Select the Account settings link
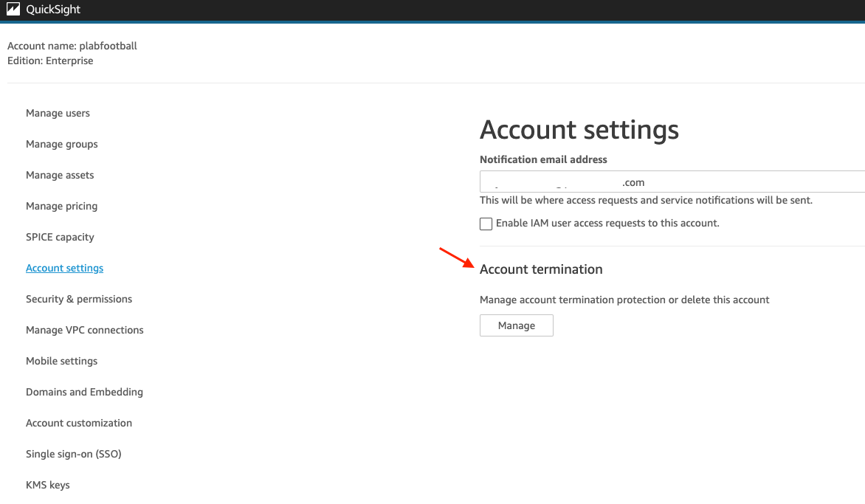 click(64, 268)
